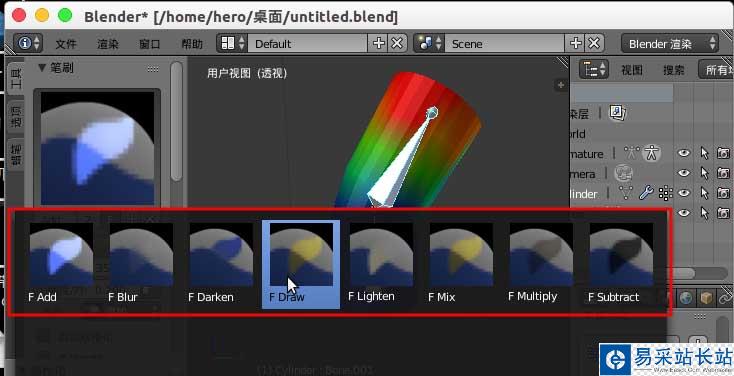Viewport: 734px width, 376px height.
Task: Open the Outliner 搜索 menu
Action: click(674, 70)
